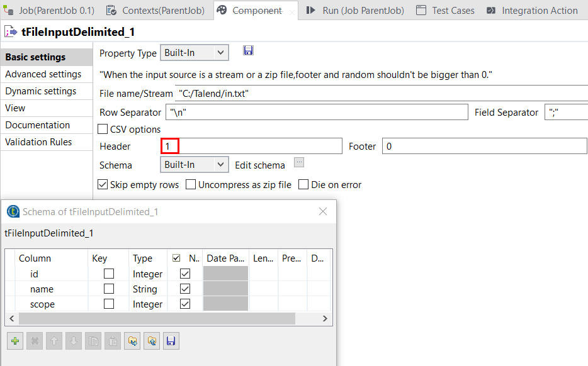
Task: Click File name/Stream input field
Action: (x=382, y=93)
